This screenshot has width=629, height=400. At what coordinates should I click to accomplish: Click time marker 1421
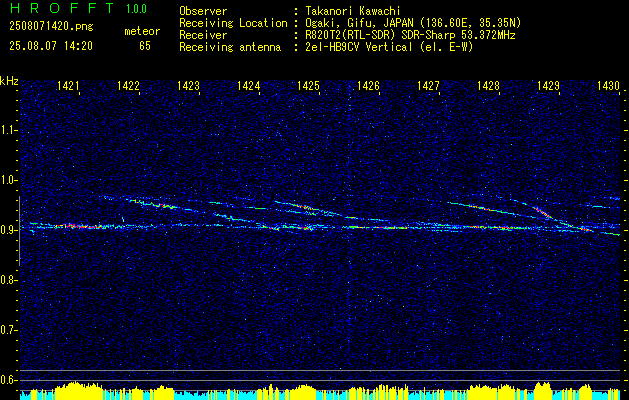(68, 85)
